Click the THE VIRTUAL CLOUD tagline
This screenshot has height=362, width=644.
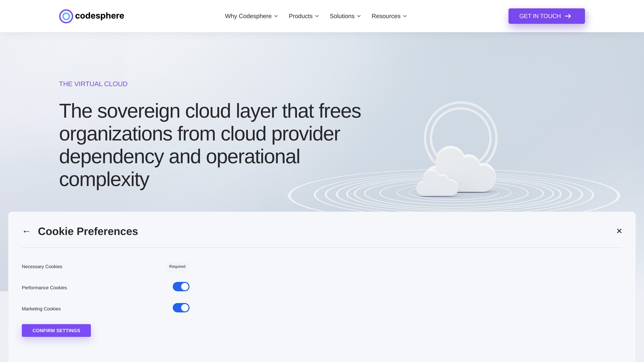coord(93,84)
